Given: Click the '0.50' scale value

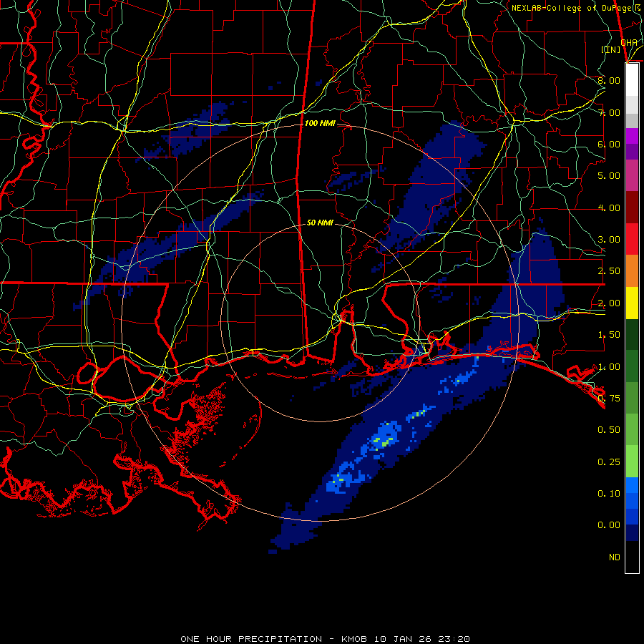Looking at the screenshot, I should pos(609,430).
